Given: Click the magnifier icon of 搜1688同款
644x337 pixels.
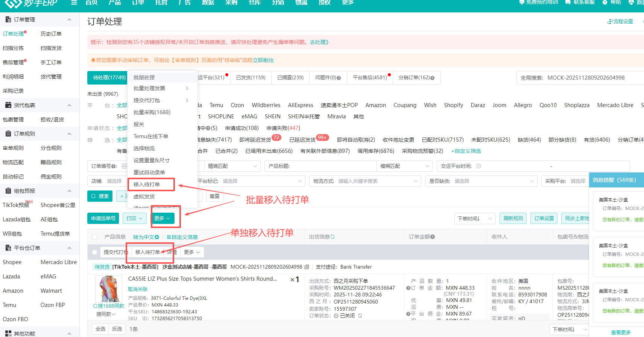Looking at the screenshot, I should click(95, 306).
